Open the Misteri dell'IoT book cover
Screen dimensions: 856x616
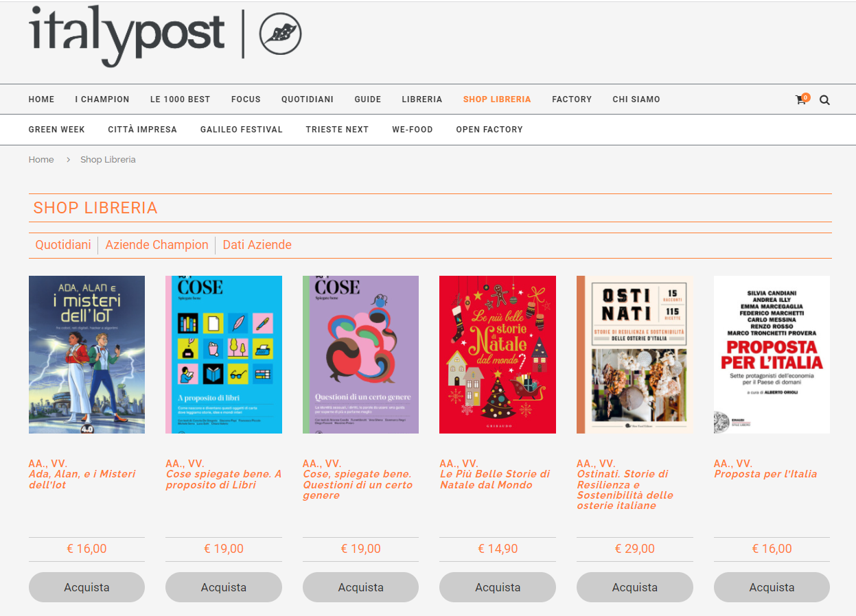point(86,355)
